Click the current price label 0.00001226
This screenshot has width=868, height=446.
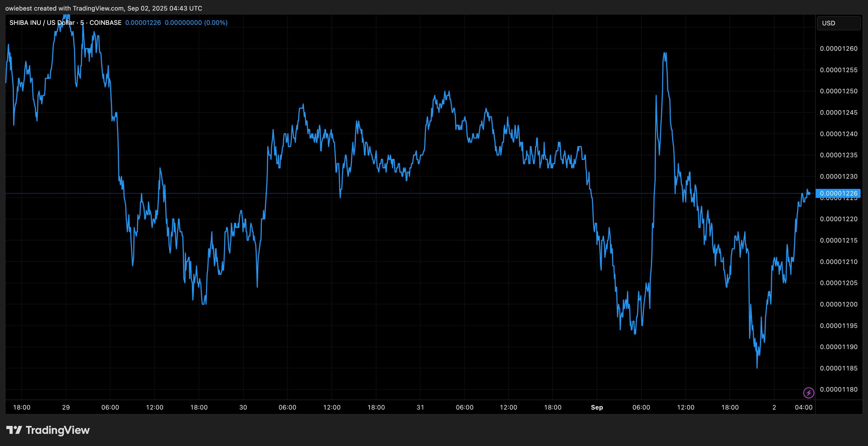pyautogui.click(x=838, y=193)
